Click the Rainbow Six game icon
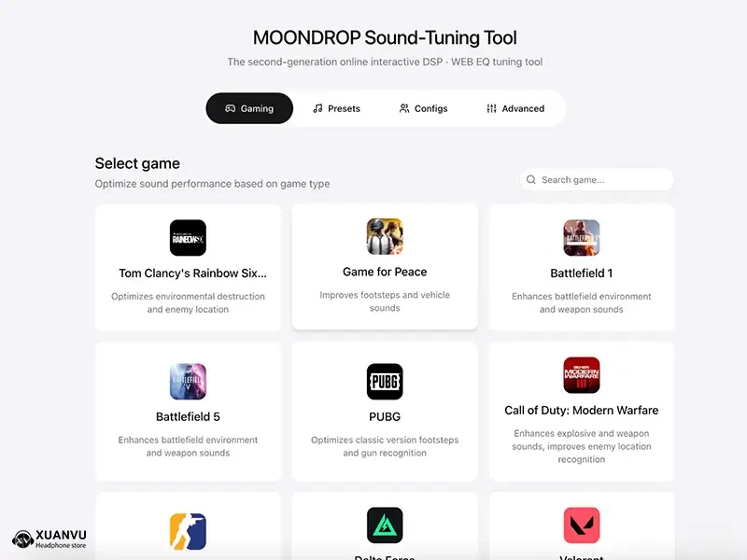This screenshot has width=747, height=560. [188, 238]
